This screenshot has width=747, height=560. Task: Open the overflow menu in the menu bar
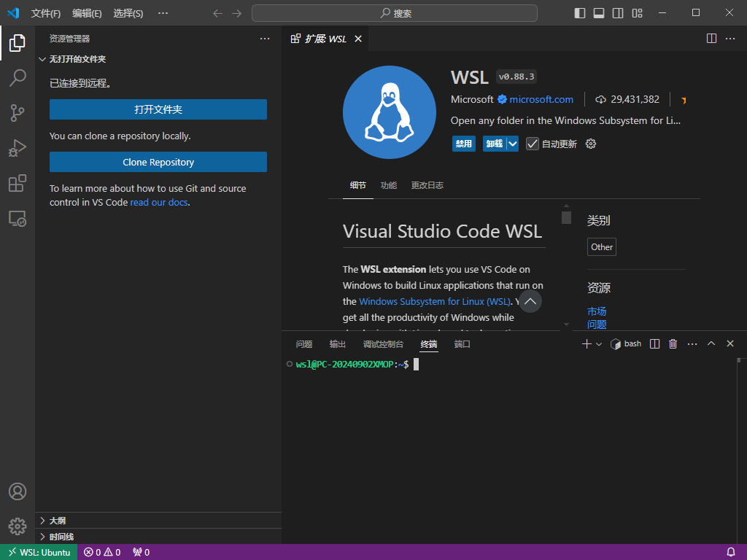coord(163,13)
